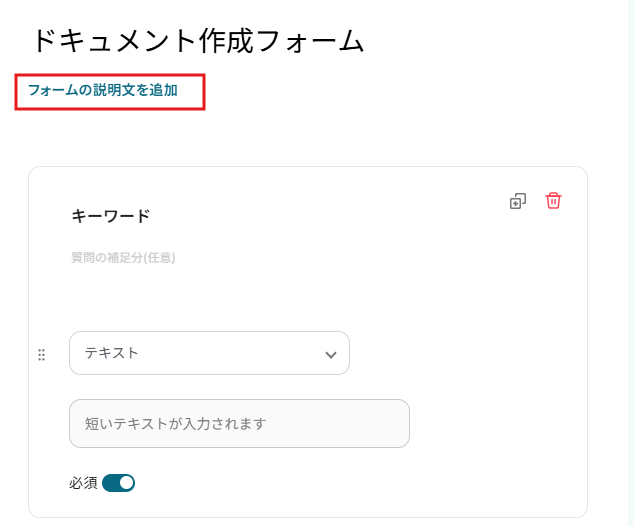This screenshot has width=634, height=526.
Task: Open the テキスト question type dropdown
Action: (x=209, y=353)
